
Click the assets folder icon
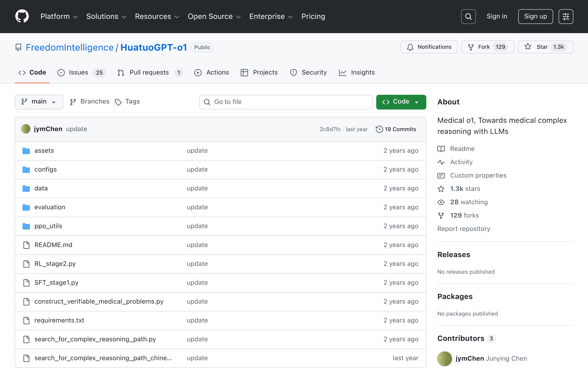point(26,151)
